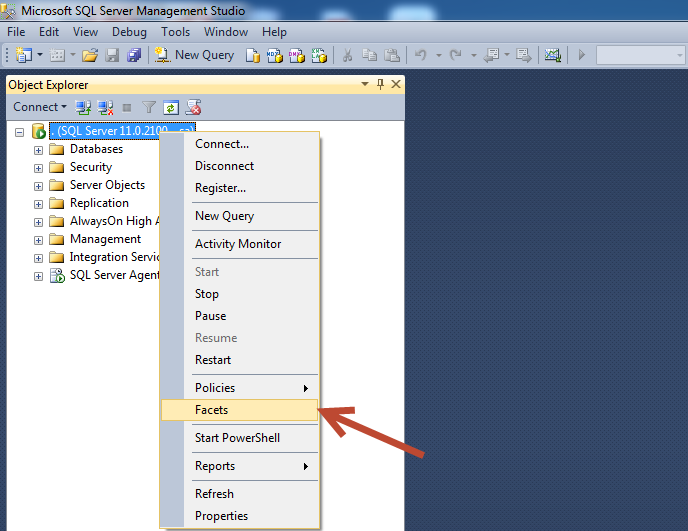Expand the Security folder
Viewport: 688px width, 531px height.
coord(39,169)
